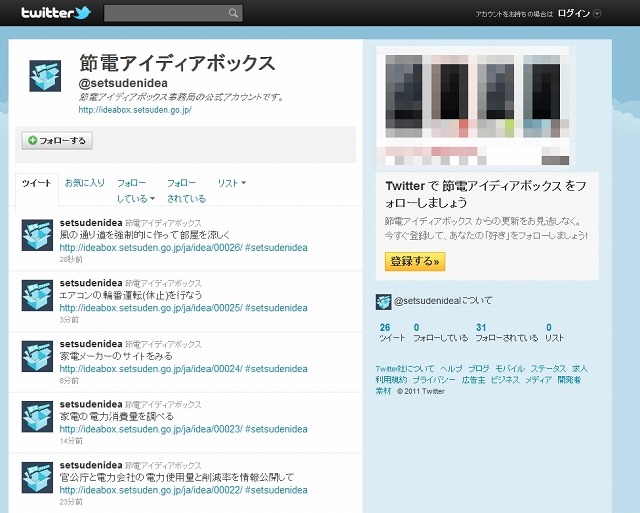
Task: Click the 23分前 tweet timestamp
Action: (71, 502)
